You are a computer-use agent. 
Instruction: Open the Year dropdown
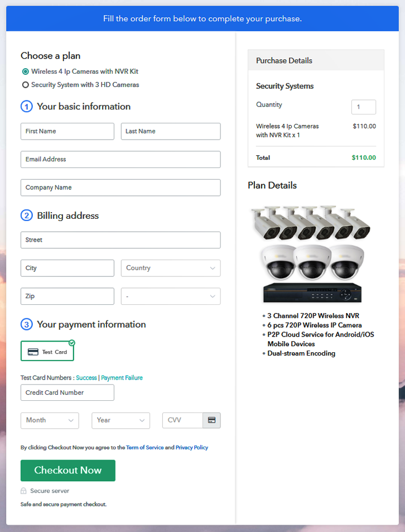(x=120, y=420)
